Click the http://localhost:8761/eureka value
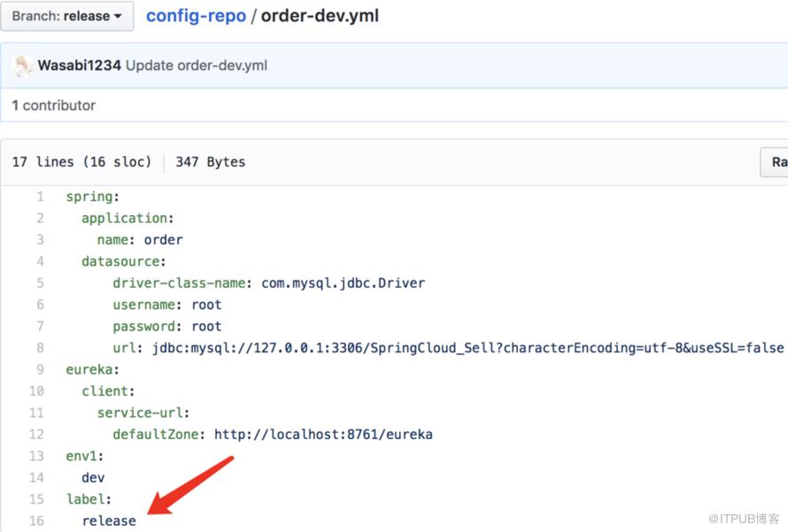788x532 pixels. point(323,434)
